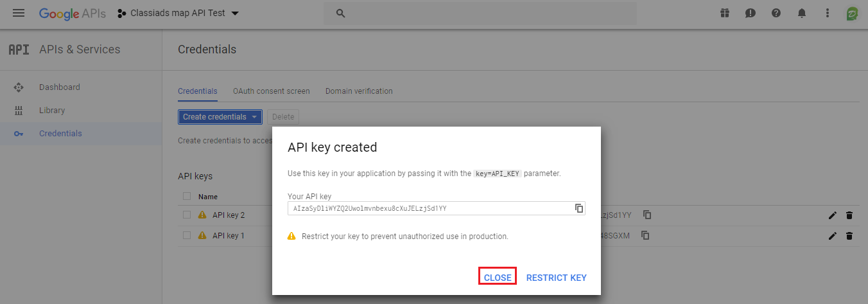This screenshot has height=304, width=868.
Task: Delete API key 1 with trash icon
Action: (849, 236)
